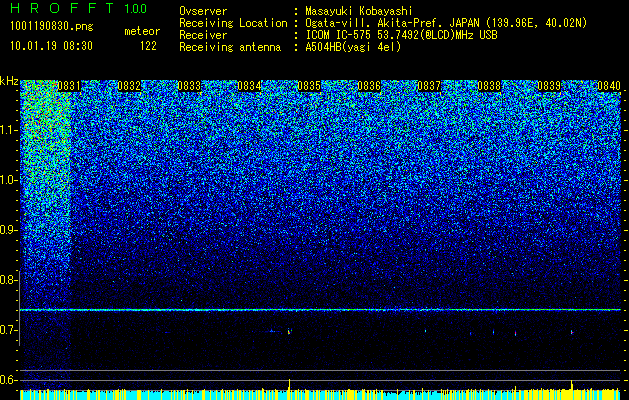Click the kHz axis unit label
The width and height of the screenshot is (629, 400).
(x=9, y=81)
